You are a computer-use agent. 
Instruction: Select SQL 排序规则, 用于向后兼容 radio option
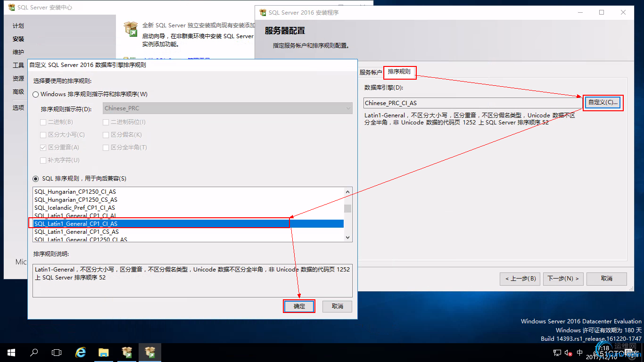click(36, 179)
